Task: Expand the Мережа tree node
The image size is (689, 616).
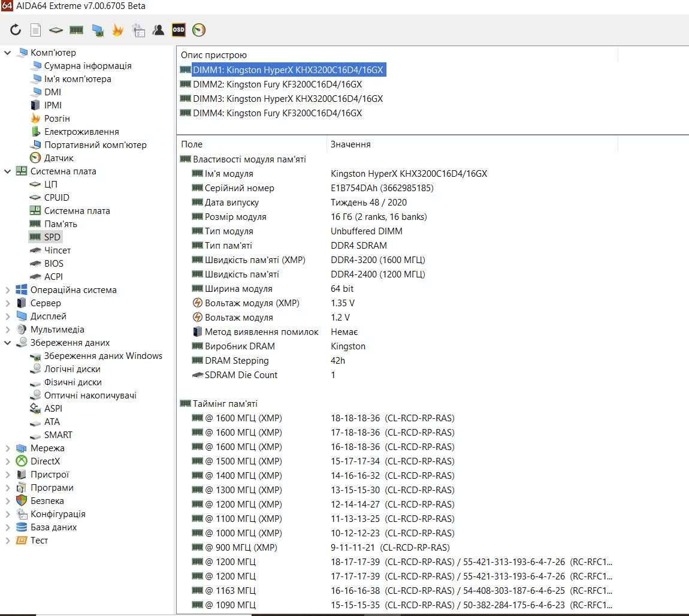Action: 7,448
